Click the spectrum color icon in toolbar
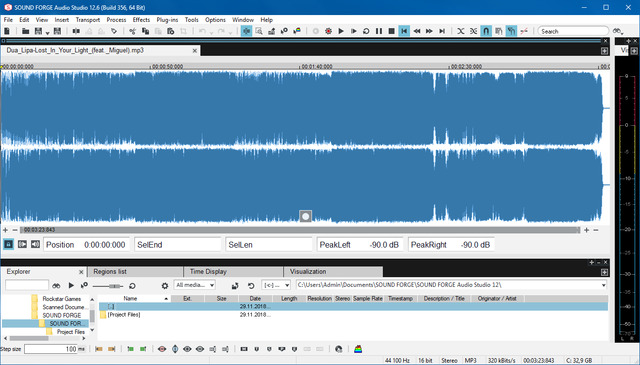This screenshot has width=640, height=365. click(x=297, y=31)
